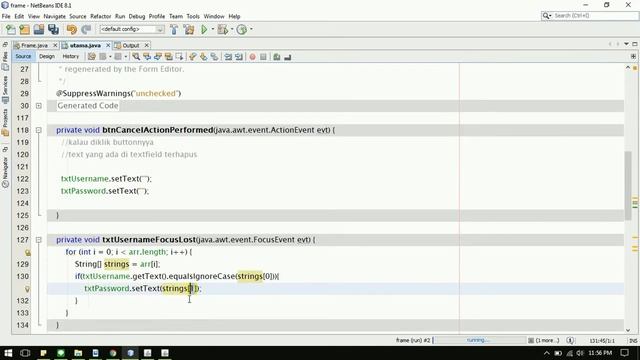The image size is (640, 360).
Task: Open the Debug Project dropdown arrow
Action: coord(231,29)
